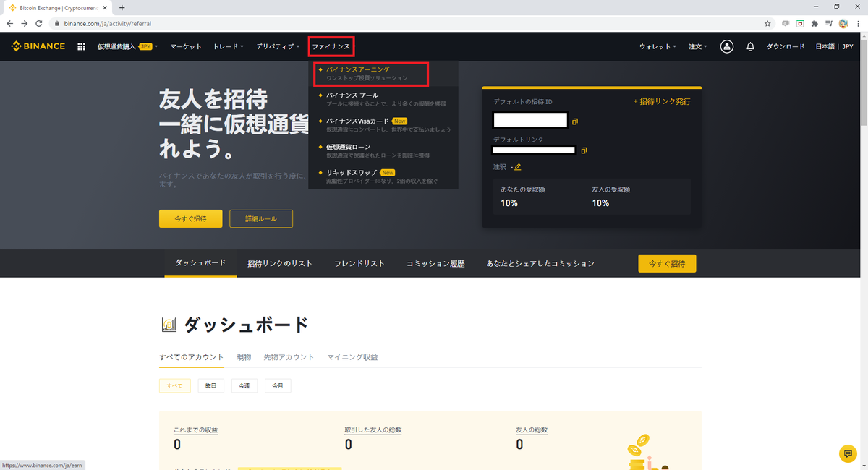Click the 詳細ルール button

[261, 218]
